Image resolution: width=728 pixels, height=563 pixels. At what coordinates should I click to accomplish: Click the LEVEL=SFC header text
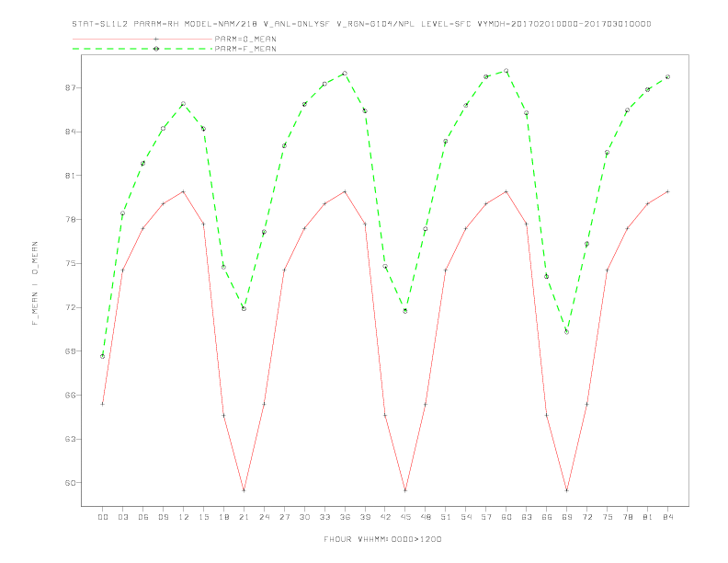click(446, 24)
